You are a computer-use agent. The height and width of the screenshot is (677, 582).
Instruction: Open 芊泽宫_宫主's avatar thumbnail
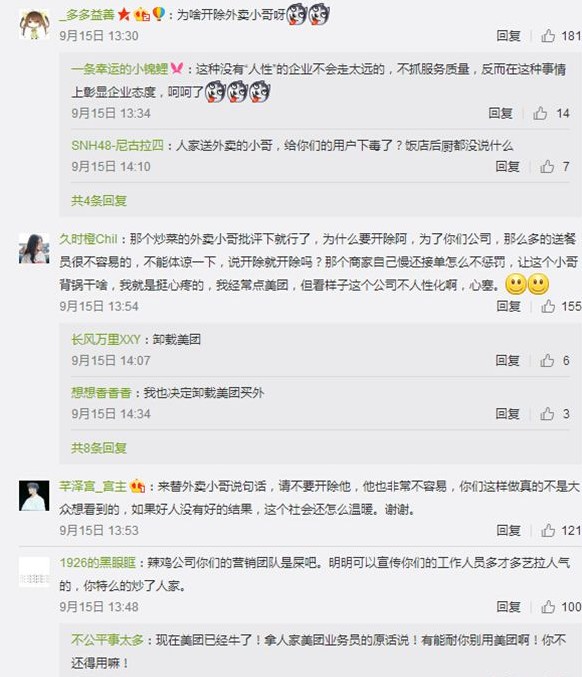34,496
